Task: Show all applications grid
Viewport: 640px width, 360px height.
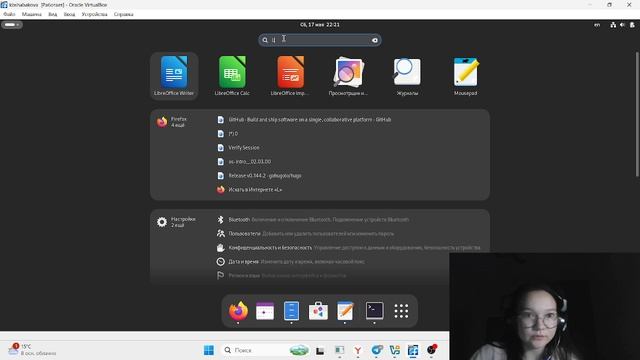Action: (x=401, y=311)
